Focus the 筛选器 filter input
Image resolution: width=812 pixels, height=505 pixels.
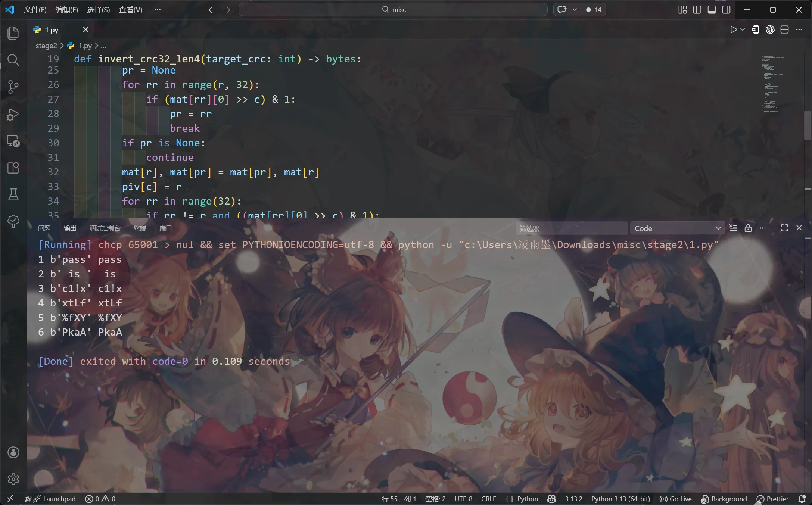coord(571,228)
